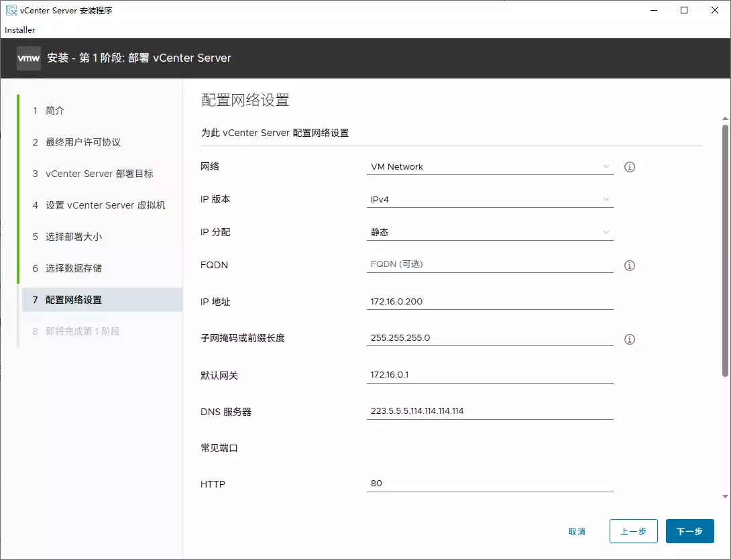Click the IP 地址 field with 172.16.0.200
Image resolution: width=731 pixels, height=560 pixels.
[490, 301]
